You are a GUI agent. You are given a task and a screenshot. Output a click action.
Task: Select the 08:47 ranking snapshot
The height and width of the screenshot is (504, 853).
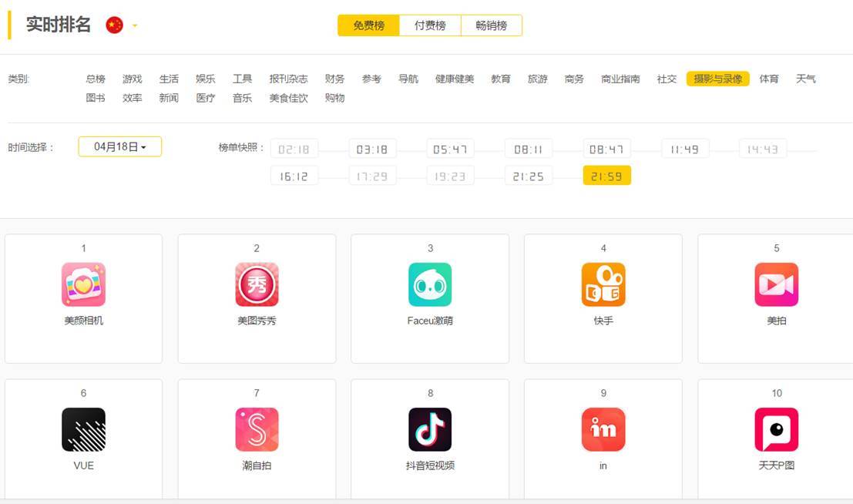click(x=606, y=149)
